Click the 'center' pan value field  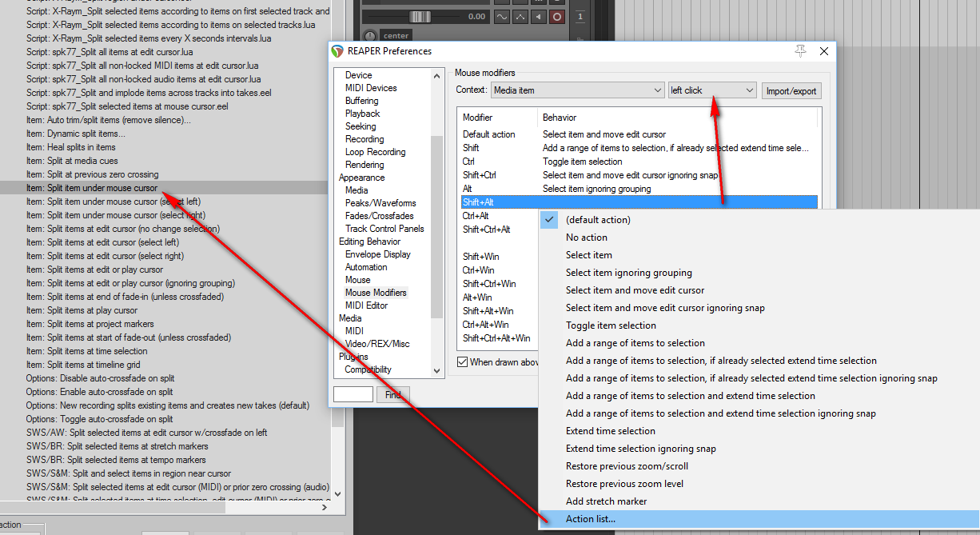[396, 35]
